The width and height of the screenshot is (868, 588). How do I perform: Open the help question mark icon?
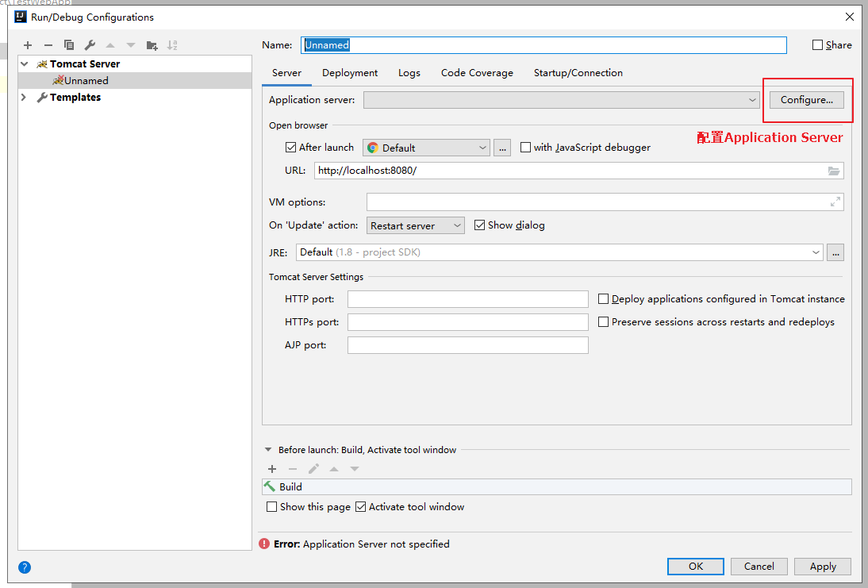25,567
